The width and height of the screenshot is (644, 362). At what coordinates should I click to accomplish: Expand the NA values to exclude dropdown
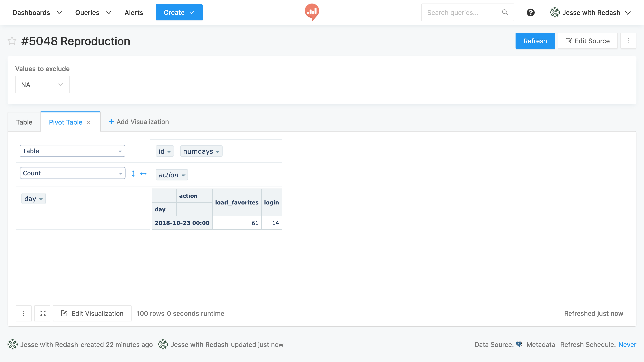click(42, 85)
